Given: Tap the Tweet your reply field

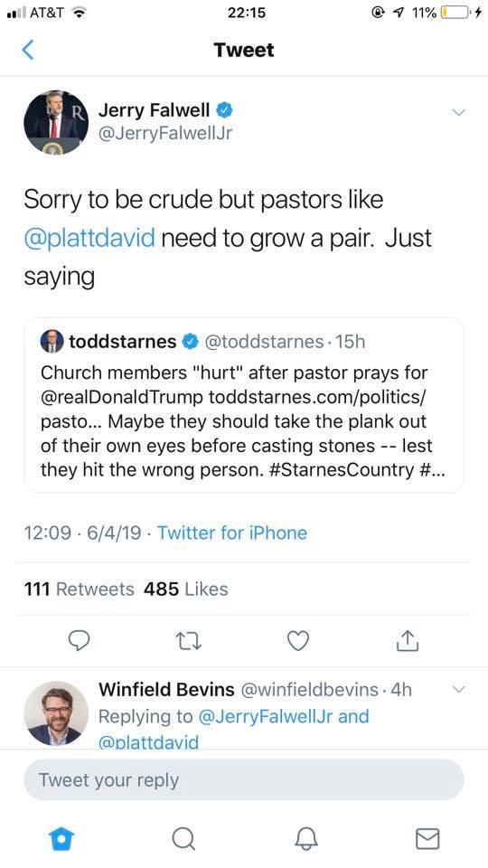Looking at the screenshot, I should 243,780.
